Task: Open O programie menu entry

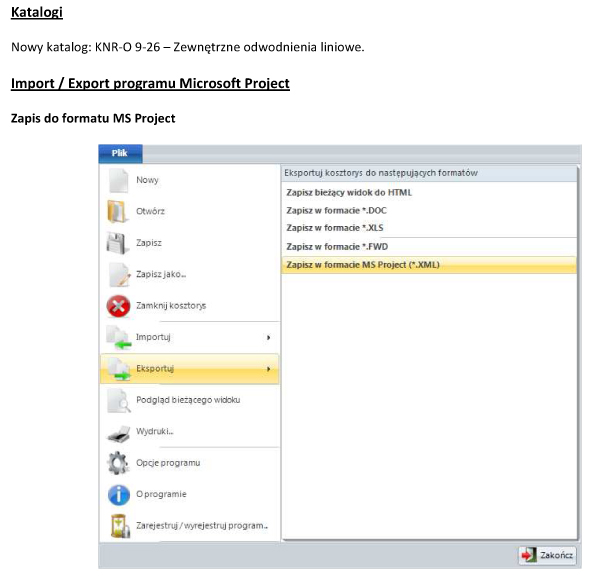Action: [190, 494]
